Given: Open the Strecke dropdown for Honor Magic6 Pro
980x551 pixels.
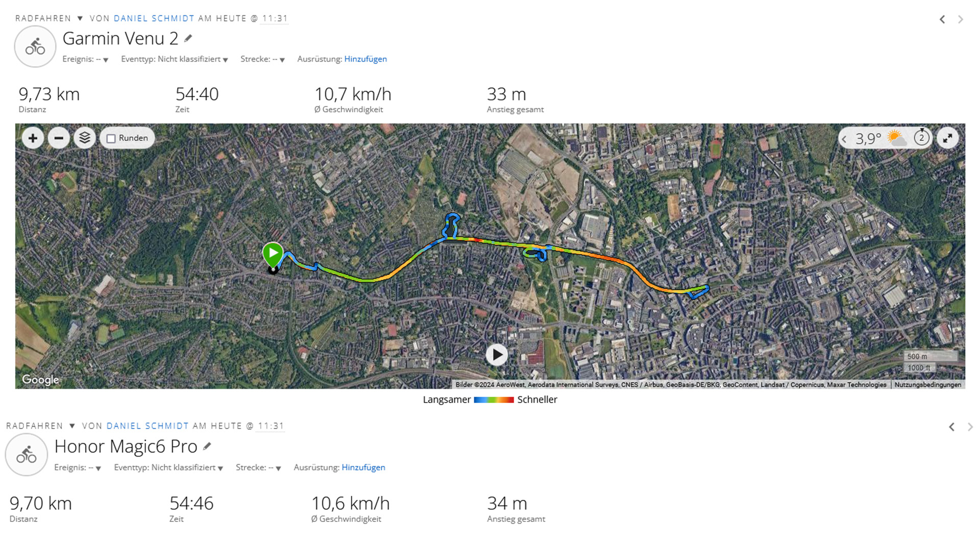Looking at the screenshot, I should pyautogui.click(x=278, y=468).
